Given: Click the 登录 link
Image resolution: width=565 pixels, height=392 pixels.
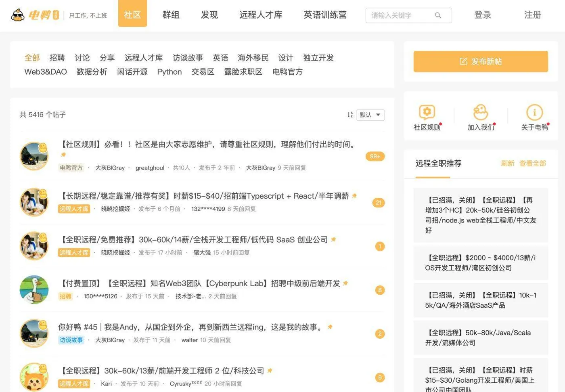Looking at the screenshot, I should tap(483, 15).
